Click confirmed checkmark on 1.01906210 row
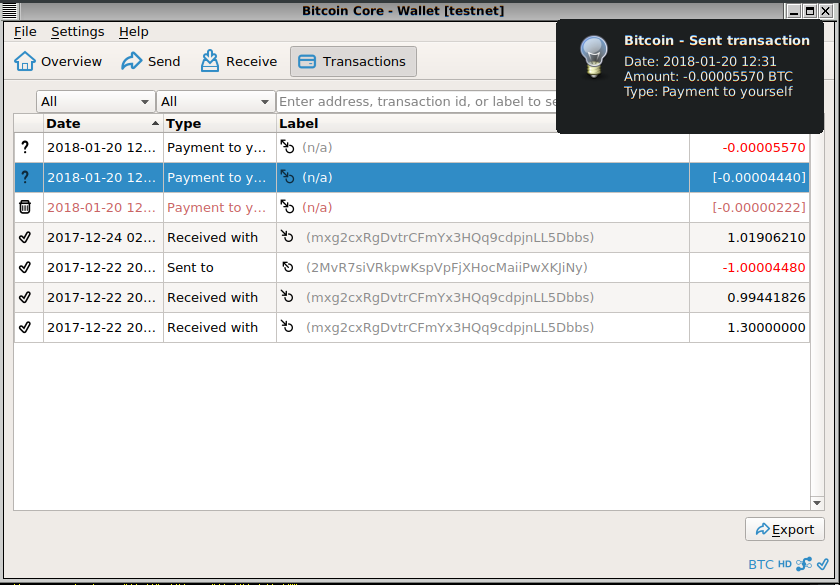This screenshot has height=585, width=840. pyautogui.click(x=25, y=237)
